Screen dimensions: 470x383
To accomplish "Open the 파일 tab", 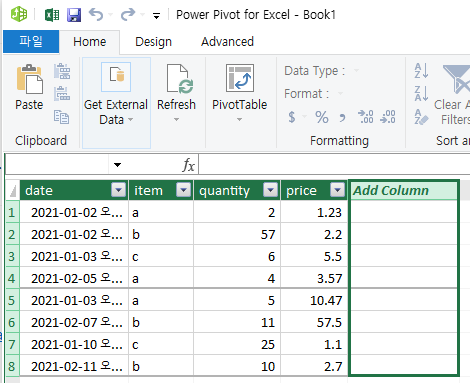I will coord(31,42).
